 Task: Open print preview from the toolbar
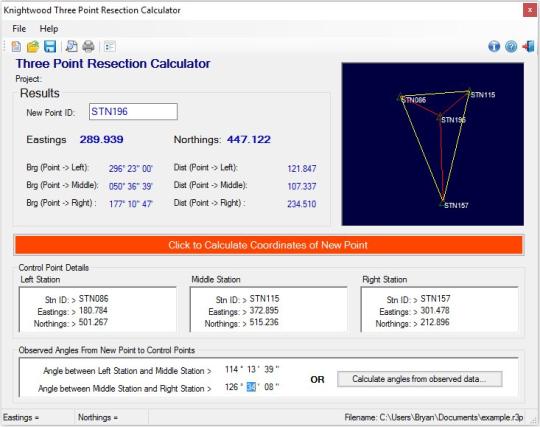tap(72, 46)
